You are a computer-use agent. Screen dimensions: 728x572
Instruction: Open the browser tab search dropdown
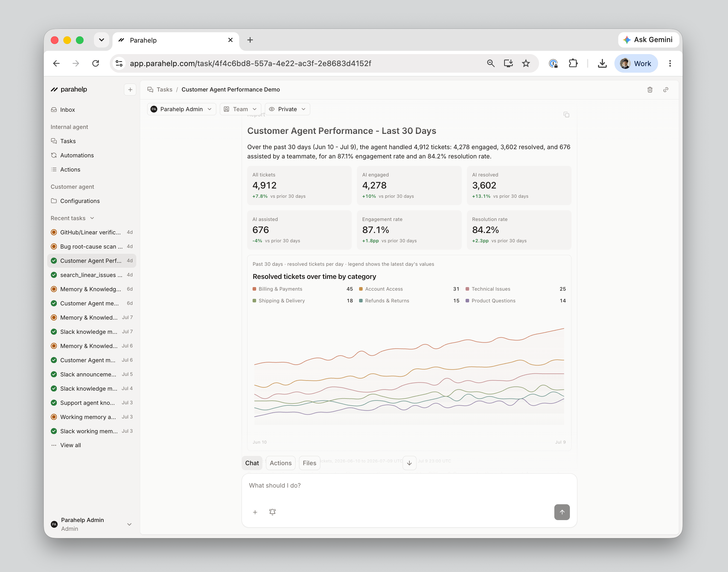click(101, 40)
